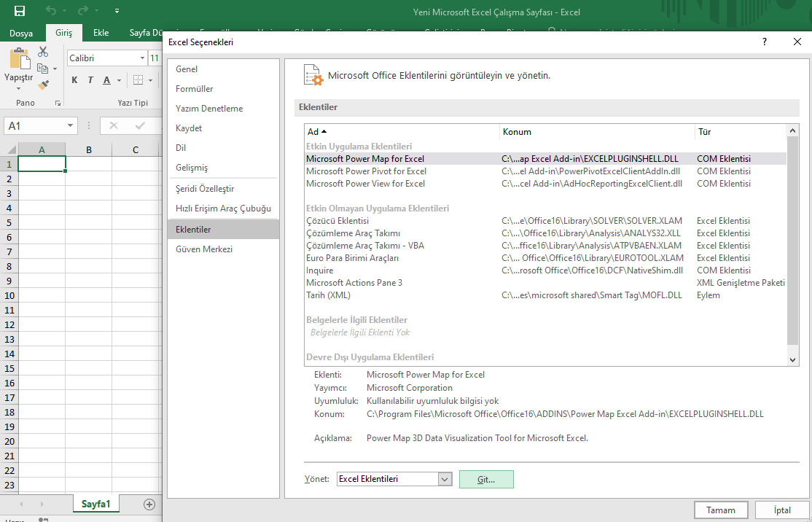812x522 pixels.
Task: Sort add-ins by the Ad column header
Action: [402, 131]
